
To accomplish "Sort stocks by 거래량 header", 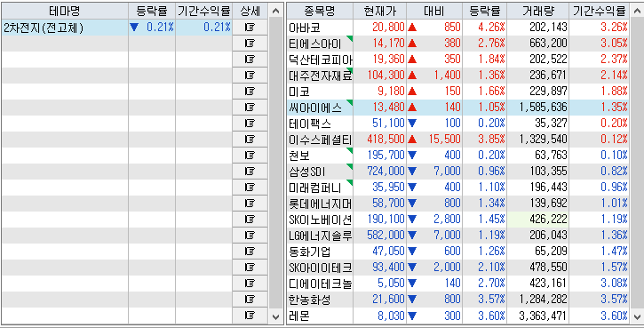I will [537, 11].
